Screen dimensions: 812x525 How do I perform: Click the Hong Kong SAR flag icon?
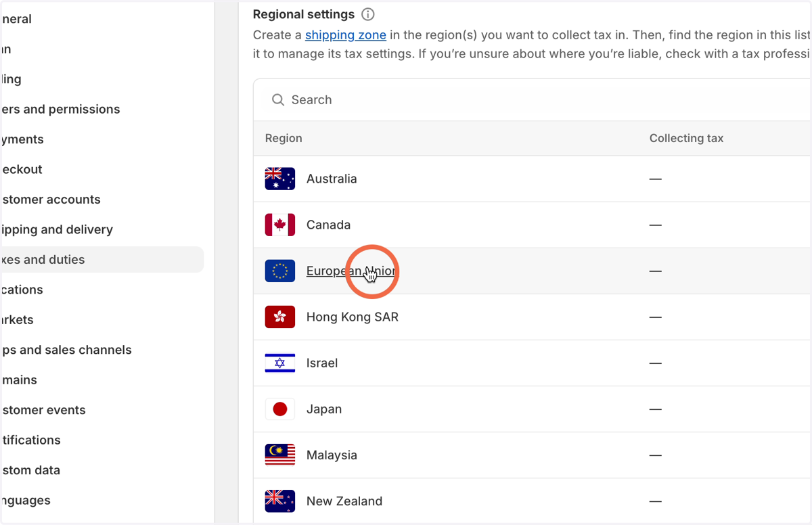[x=280, y=317]
